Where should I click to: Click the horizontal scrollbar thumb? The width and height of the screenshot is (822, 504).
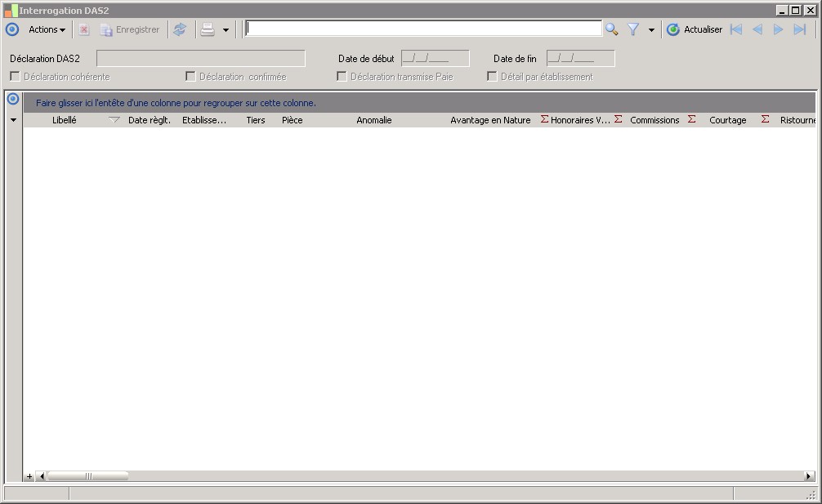pos(88,476)
